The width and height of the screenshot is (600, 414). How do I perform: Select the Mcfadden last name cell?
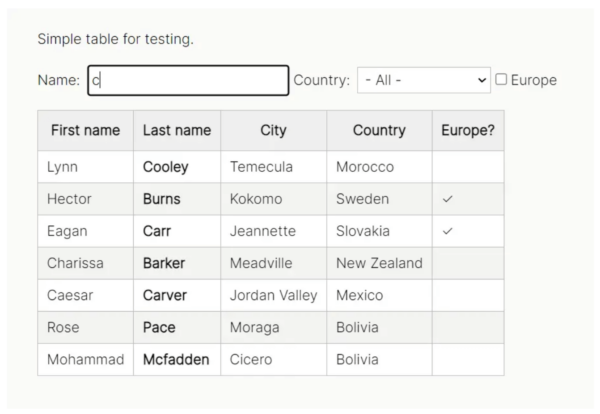pyautogui.click(x=177, y=360)
